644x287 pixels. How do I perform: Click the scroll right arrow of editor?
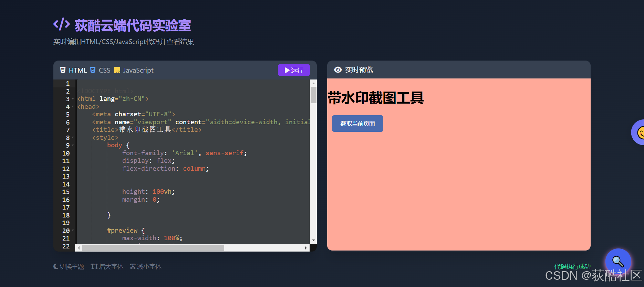point(306,248)
